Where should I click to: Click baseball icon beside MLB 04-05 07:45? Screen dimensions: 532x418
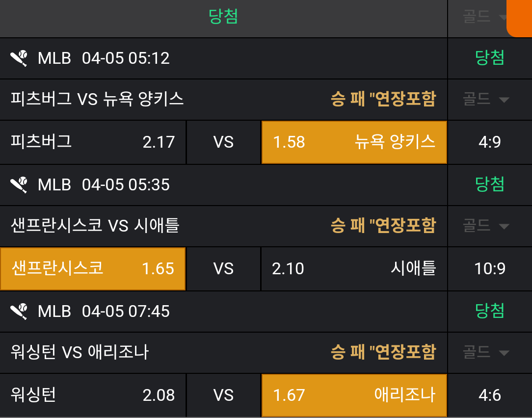pos(19,312)
